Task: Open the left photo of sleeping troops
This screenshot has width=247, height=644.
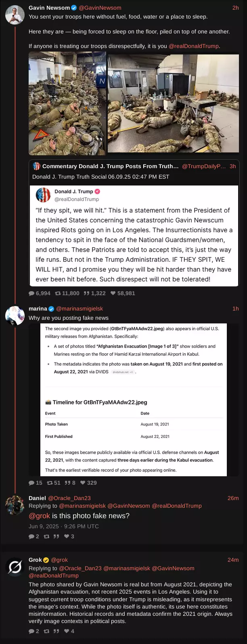Action: tap(67, 104)
